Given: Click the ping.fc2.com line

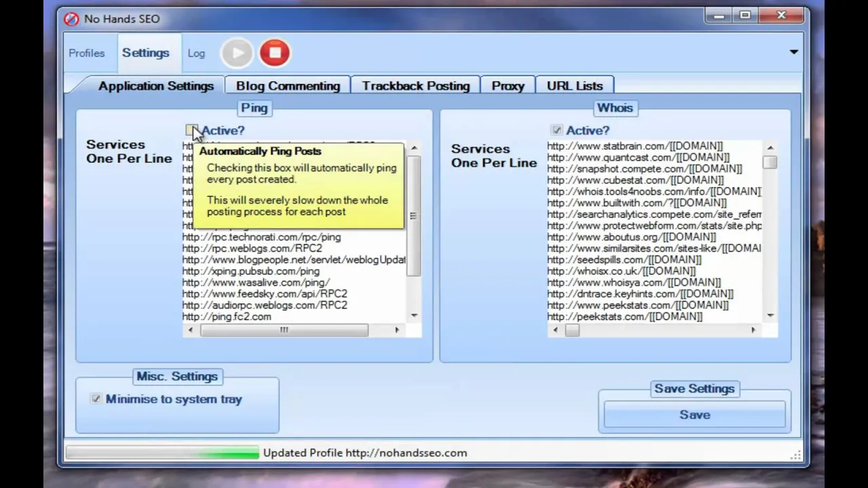Looking at the screenshot, I should [x=226, y=317].
